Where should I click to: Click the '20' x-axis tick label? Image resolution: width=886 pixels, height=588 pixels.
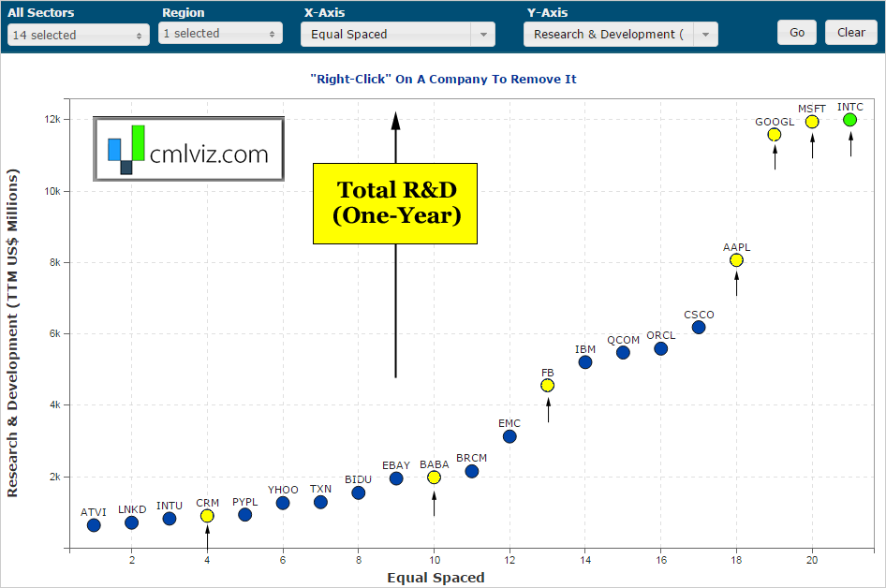(x=812, y=560)
